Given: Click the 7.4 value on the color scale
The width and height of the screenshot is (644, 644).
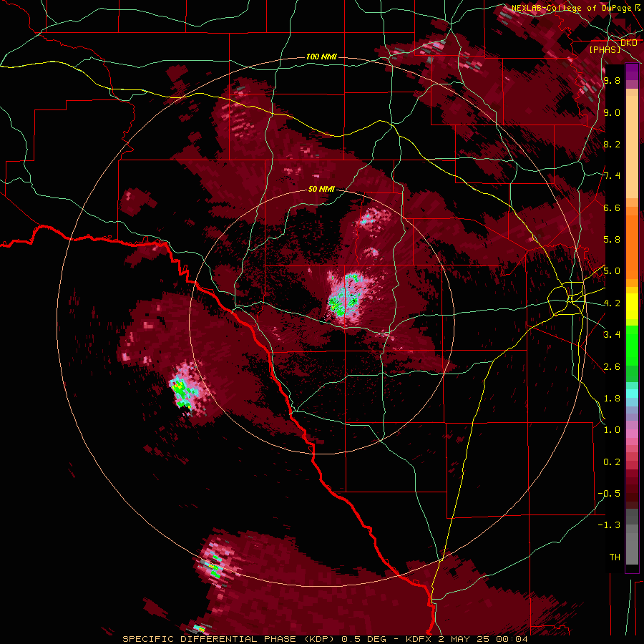Looking at the screenshot, I should click(612, 176).
